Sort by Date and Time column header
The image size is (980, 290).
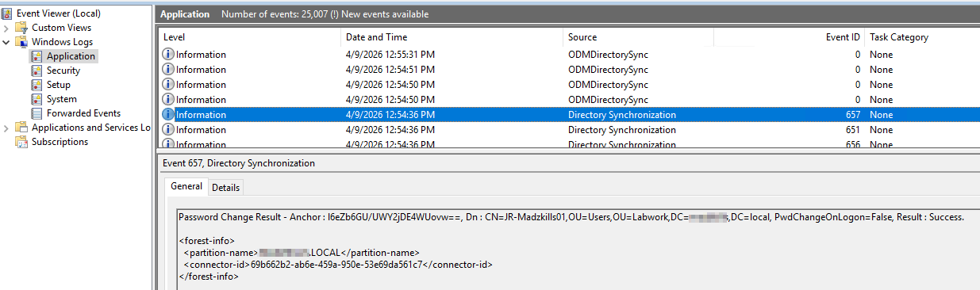coord(452,37)
